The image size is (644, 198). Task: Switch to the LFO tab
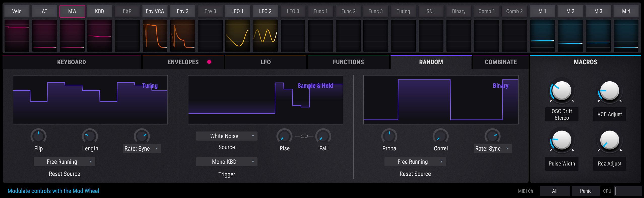(266, 62)
